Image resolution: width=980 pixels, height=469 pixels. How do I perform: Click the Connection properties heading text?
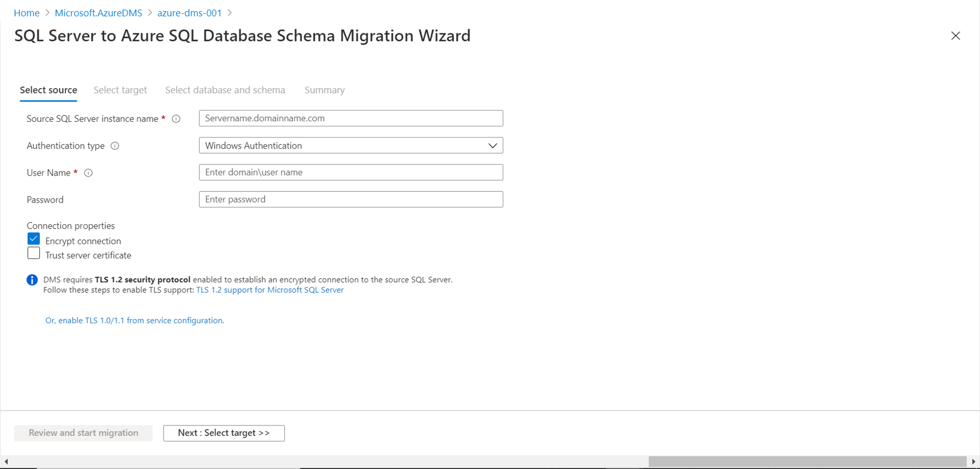pyautogui.click(x=71, y=226)
